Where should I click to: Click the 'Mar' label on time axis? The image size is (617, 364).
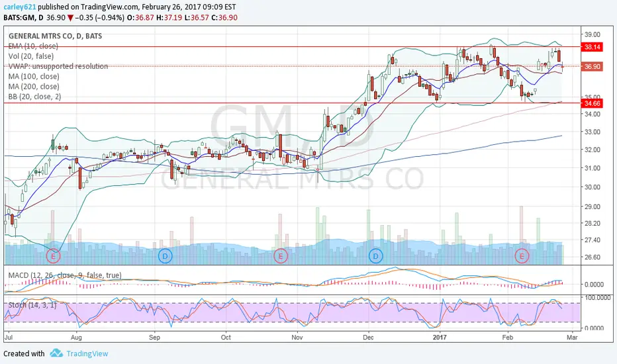[x=572, y=338]
